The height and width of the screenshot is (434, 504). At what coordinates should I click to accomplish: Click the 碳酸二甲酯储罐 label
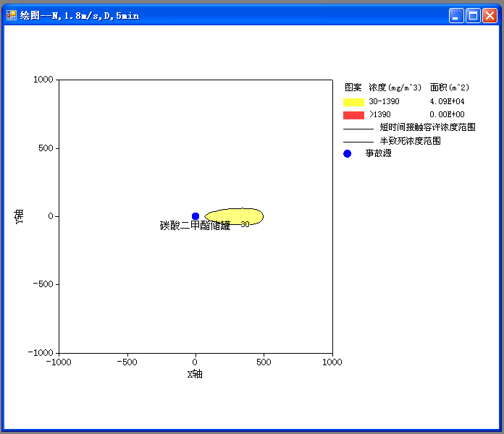195,226
